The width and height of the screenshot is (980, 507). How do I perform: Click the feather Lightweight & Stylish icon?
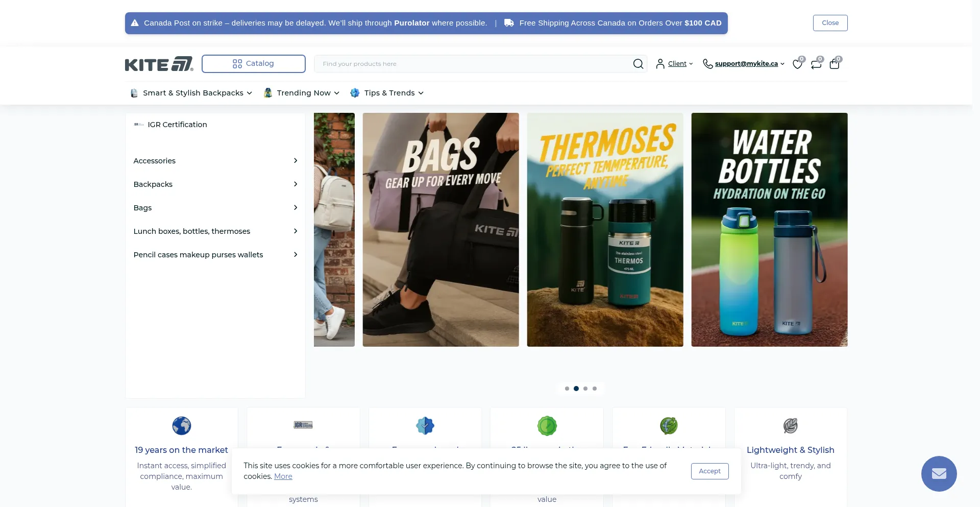pyautogui.click(x=790, y=426)
